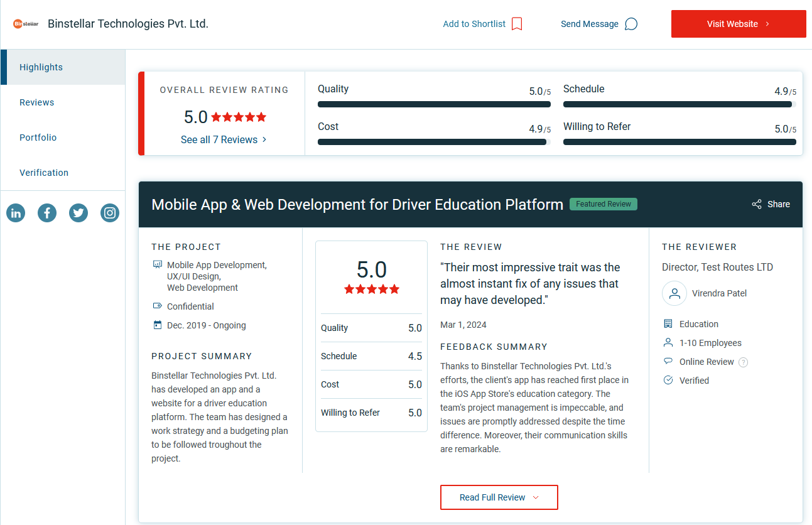Click the bookmark icon beside Add to Shortlist
The height and width of the screenshot is (525, 812).
pos(517,24)
